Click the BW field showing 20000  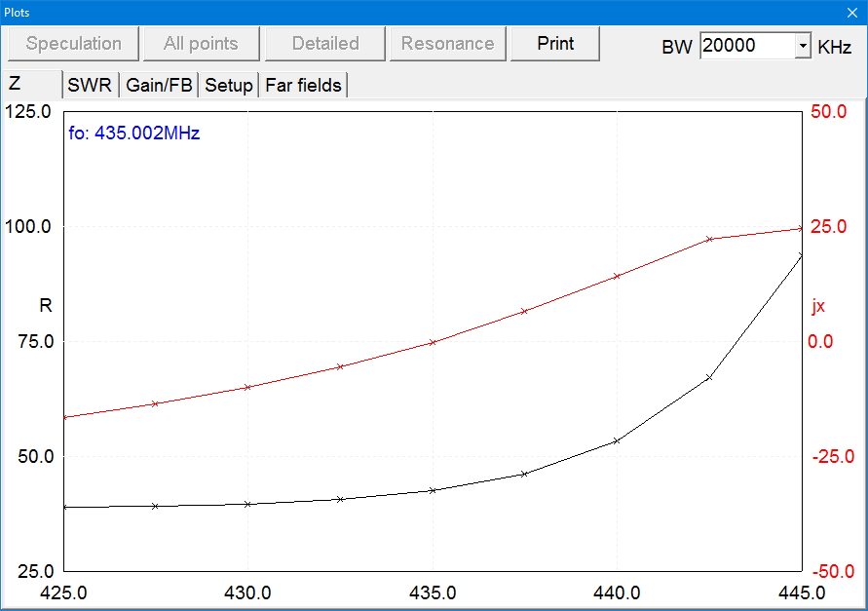click(x=747, y=46)
